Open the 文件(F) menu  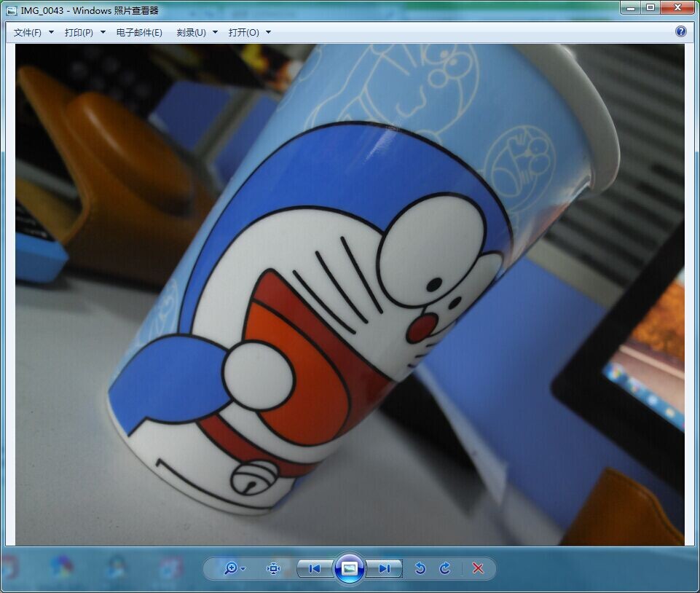pos(27,33)
